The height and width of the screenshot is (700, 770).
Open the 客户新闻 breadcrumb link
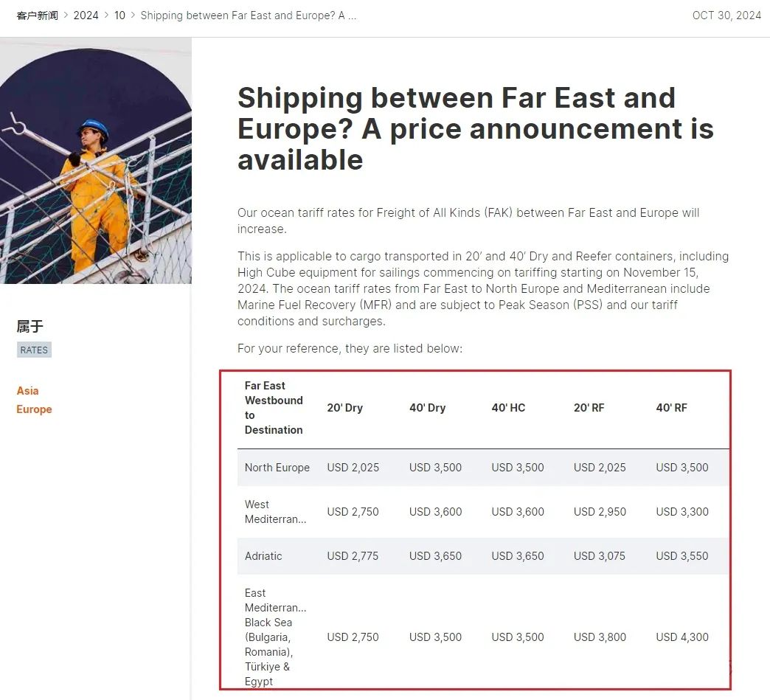coord(38,15)
